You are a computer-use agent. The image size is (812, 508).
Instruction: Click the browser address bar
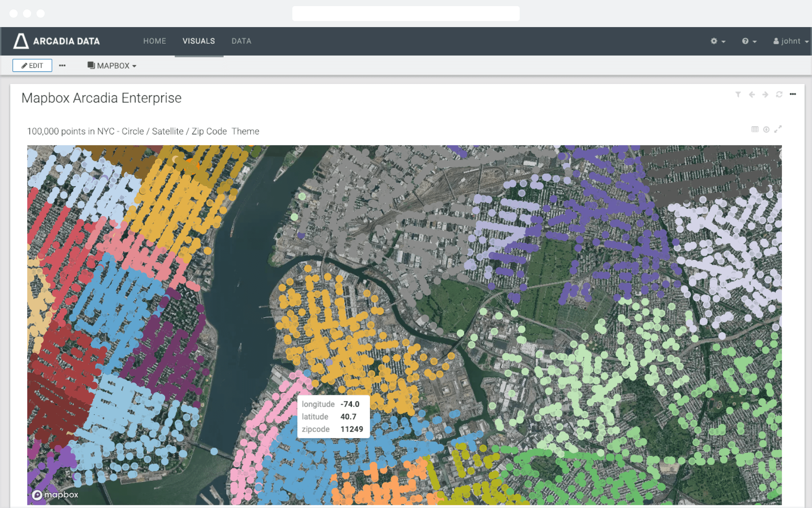[x=406, y=14]
